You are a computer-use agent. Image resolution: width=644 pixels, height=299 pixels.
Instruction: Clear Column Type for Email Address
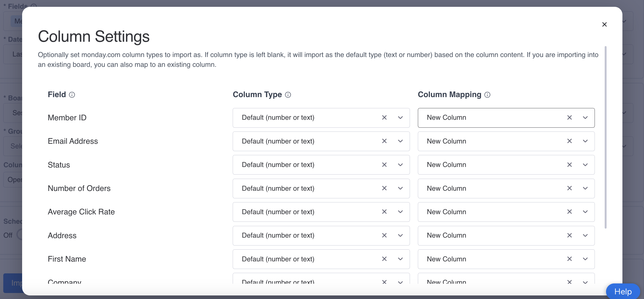coord(384,141)
